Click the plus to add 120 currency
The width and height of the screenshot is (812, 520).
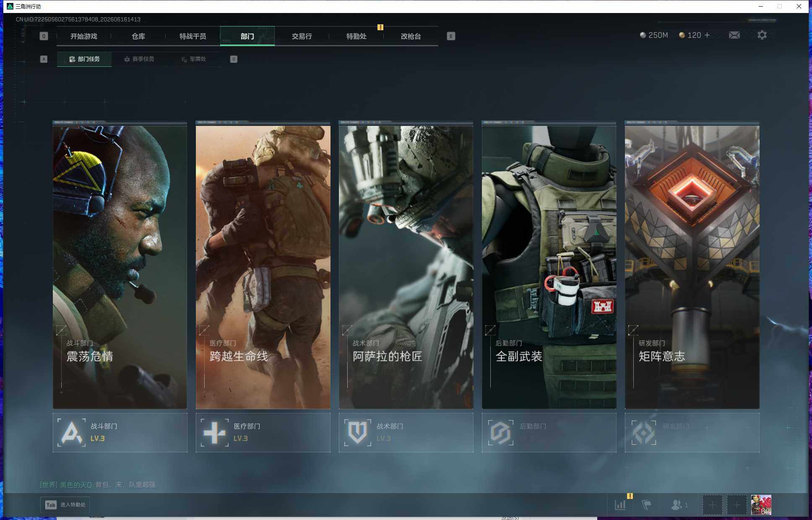click(707, 35)
